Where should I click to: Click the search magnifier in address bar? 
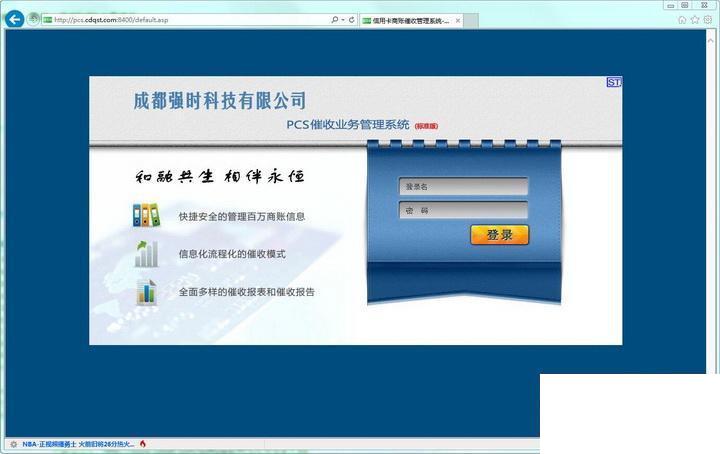pyautogui.click(x=335, y=20)
